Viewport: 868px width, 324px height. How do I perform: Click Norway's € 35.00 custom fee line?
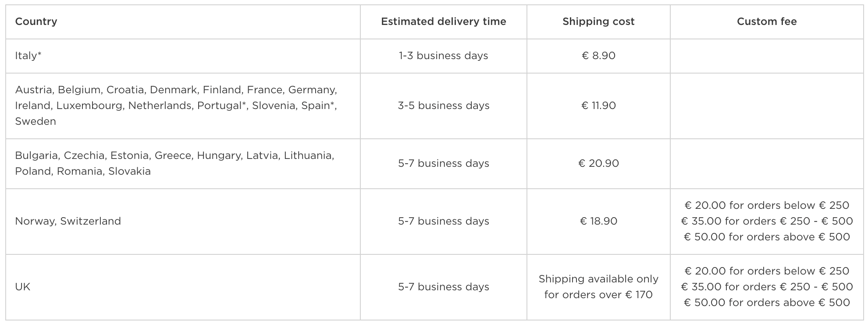pyautogui.click(x=767, y=221)
